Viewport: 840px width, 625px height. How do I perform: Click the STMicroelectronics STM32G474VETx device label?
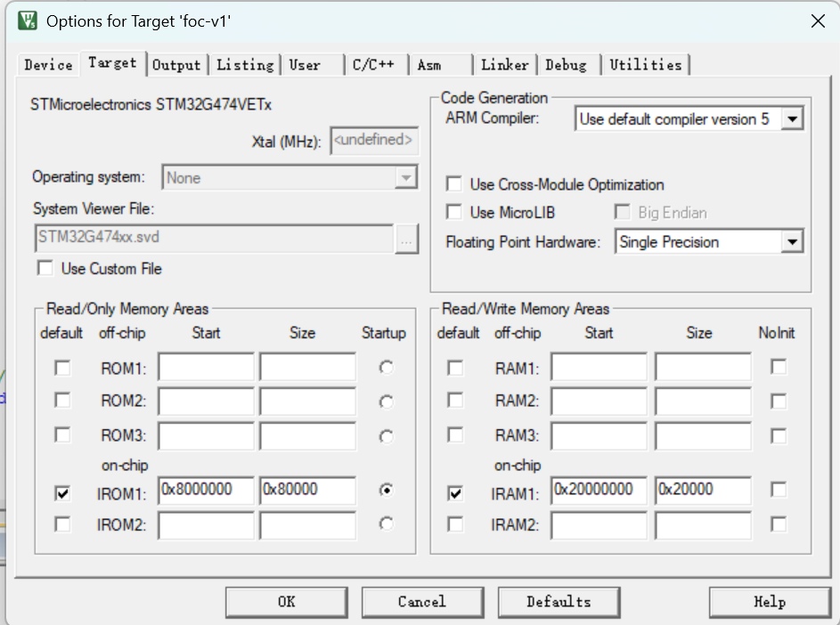coord(151,104)
